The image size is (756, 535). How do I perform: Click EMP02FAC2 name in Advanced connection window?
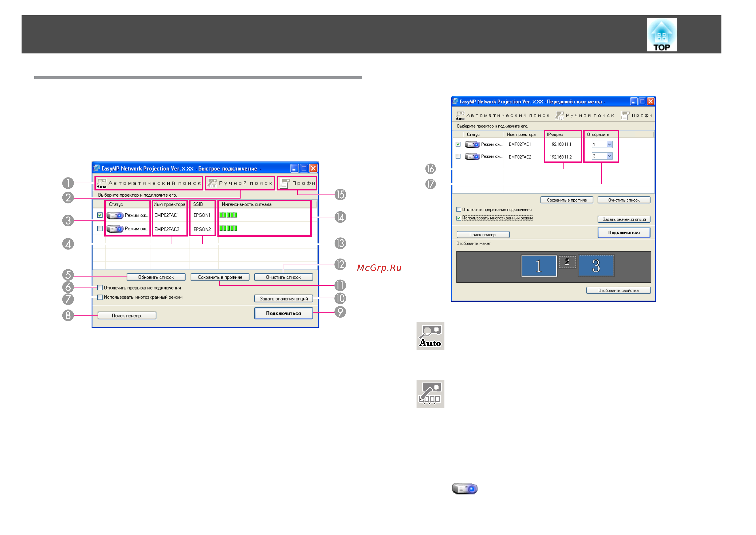point(520,157)
